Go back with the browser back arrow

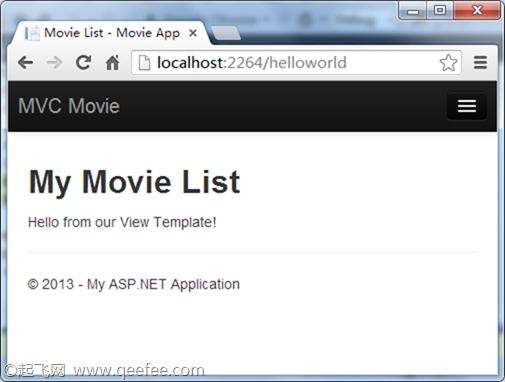tap(26, 63)
